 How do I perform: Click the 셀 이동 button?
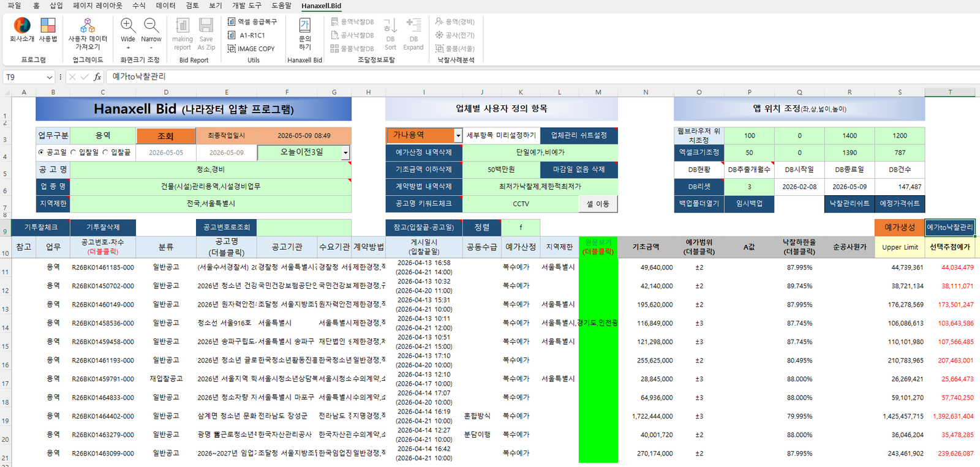tap(598, 204)
